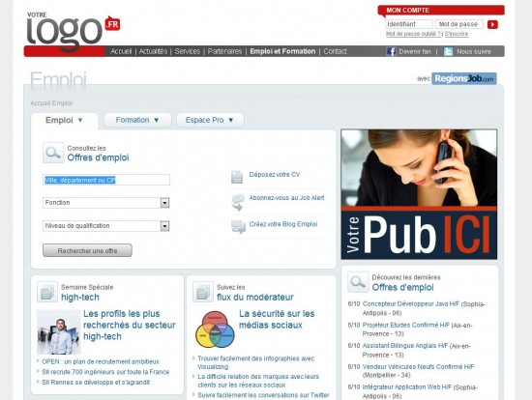Open Assistant Bilingue Anglais H/F job offer
532x400 pixels.
pos(405,346)
